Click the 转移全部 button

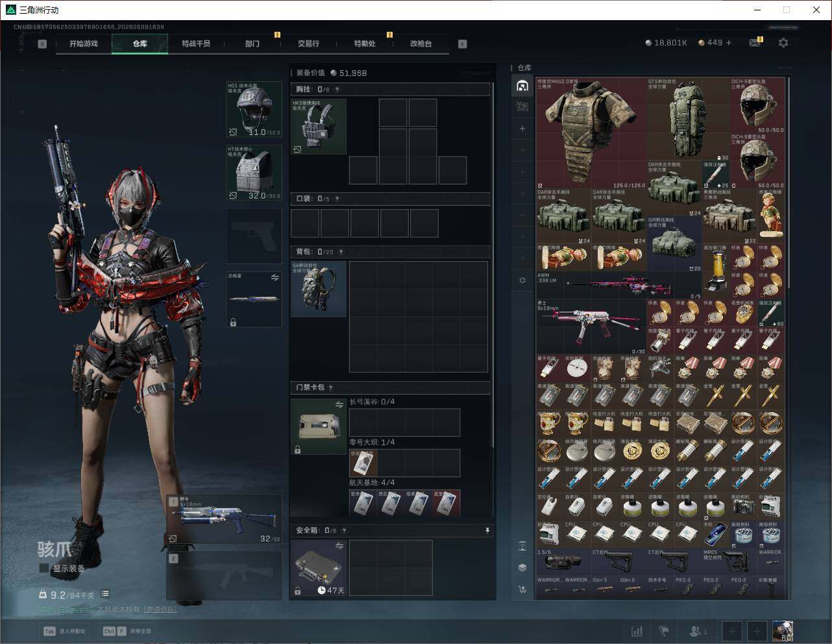pos(127,630)
